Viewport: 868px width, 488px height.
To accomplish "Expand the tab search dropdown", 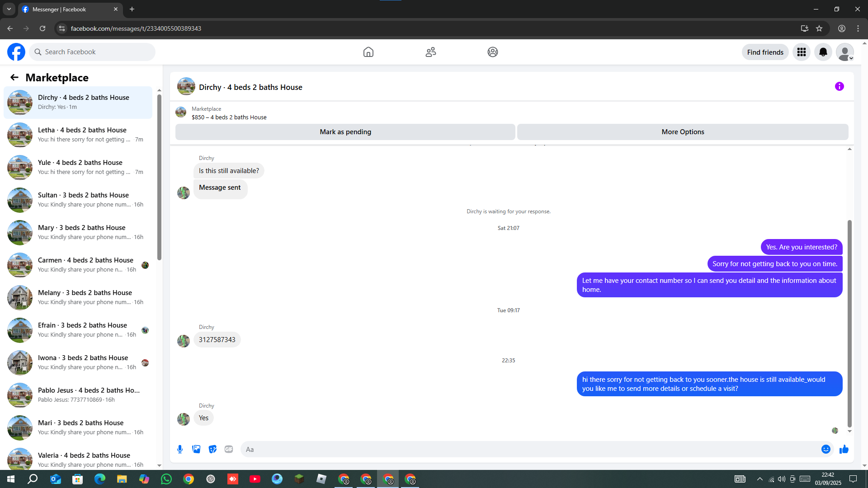I will click(x=9, y=9).
